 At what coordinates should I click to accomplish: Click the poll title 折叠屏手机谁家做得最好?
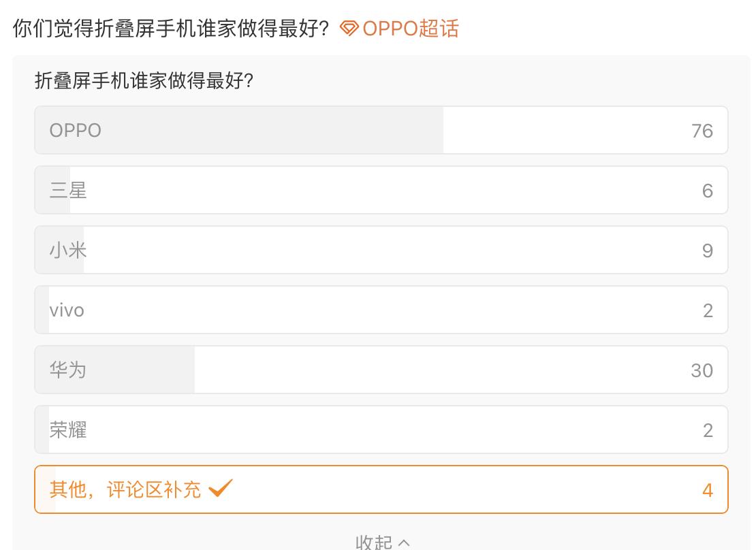(x=144, y=80)
